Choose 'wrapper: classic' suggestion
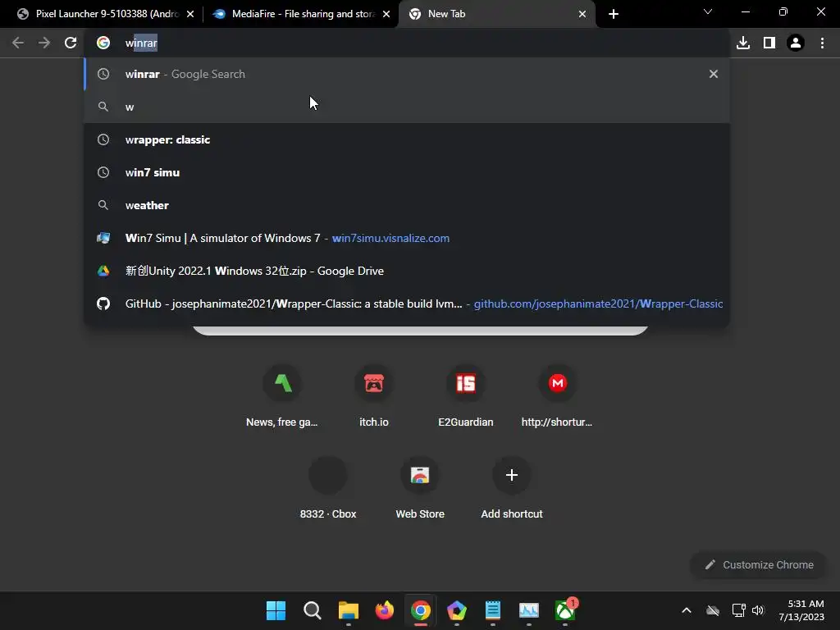Viewport: 840px width, 630px height. (x=407, y=139)
